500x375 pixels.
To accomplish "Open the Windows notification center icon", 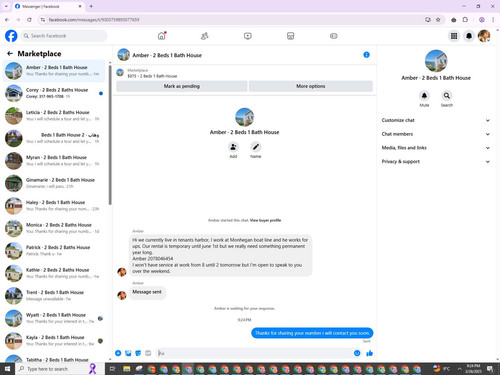I will pyautogui.click(x=490, y=369).
